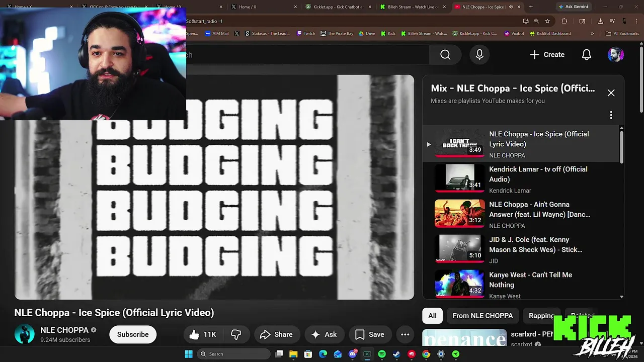This screenshot has height=362, width=644.
Task: Open the scarlxrd penance video thumbnail
Action: click(x=464, y=338)
